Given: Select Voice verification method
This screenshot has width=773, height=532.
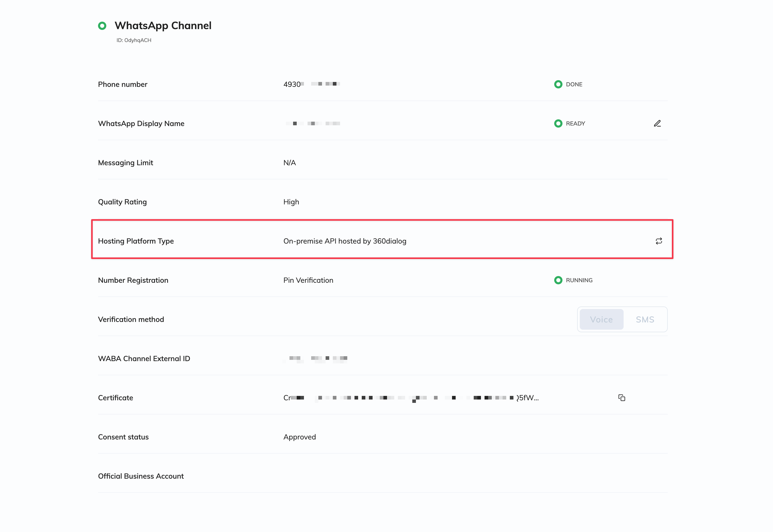Looking at the screenshot, I should pos(601,319).
